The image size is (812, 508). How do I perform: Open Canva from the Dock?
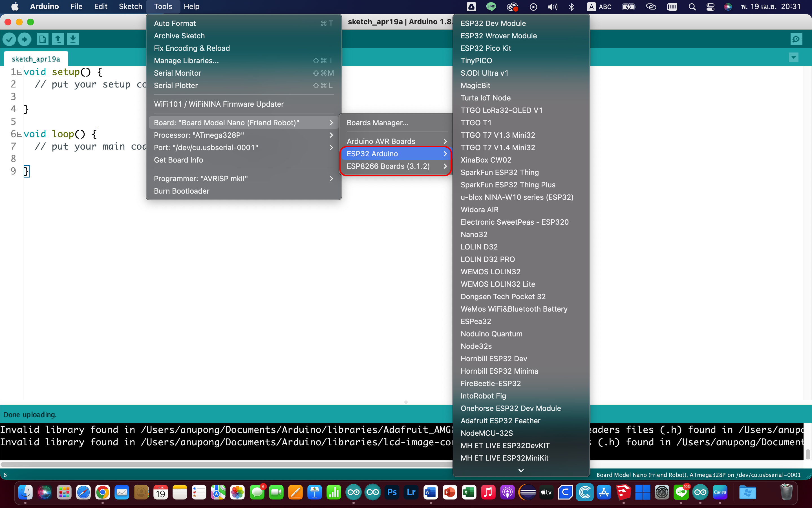tap(720, 493)
